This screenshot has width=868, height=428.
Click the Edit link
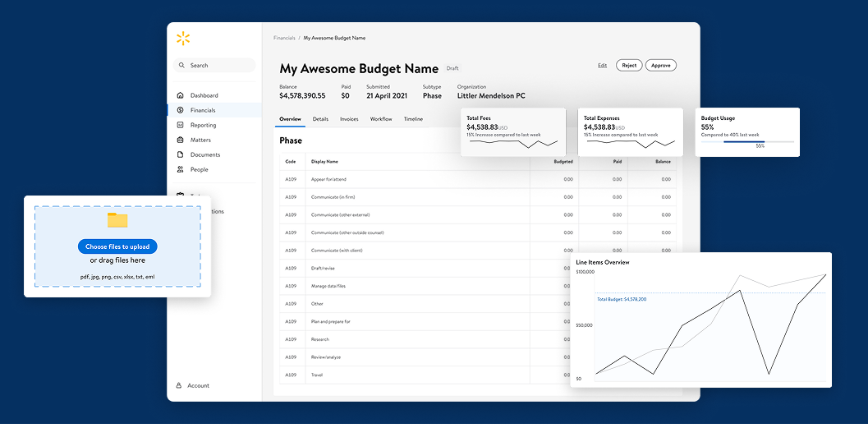tap(602, 65)
